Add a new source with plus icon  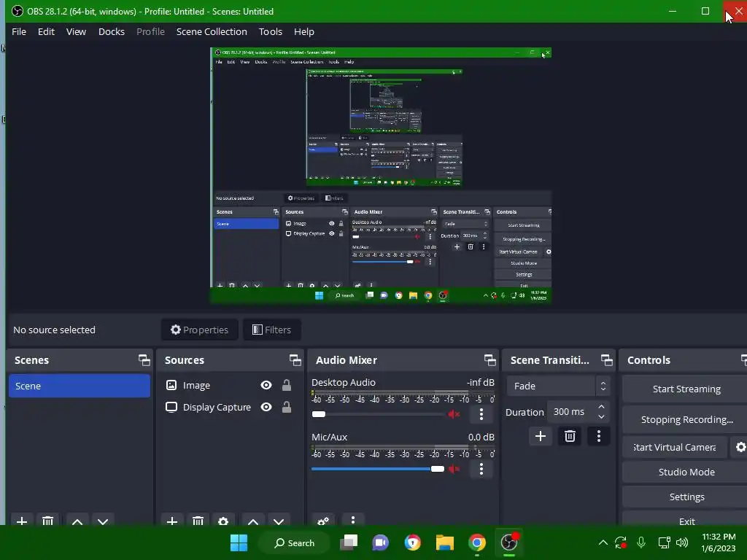pos(172,521)
